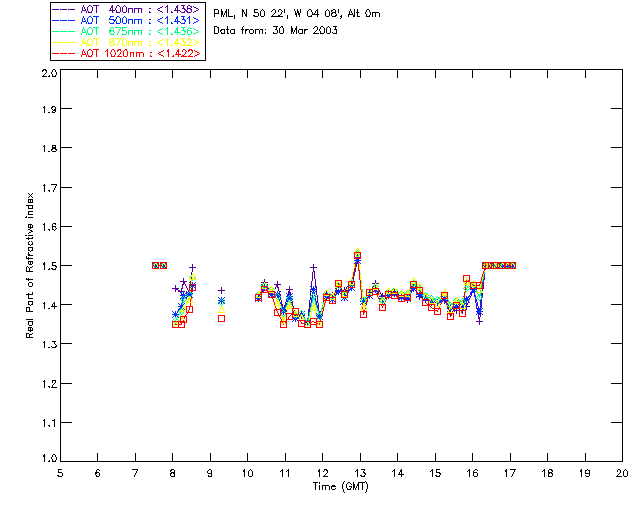Click the 5 tick label on x-axis
Image resolution: width=640 pixels, height=512 pixels.
point(60,473)
